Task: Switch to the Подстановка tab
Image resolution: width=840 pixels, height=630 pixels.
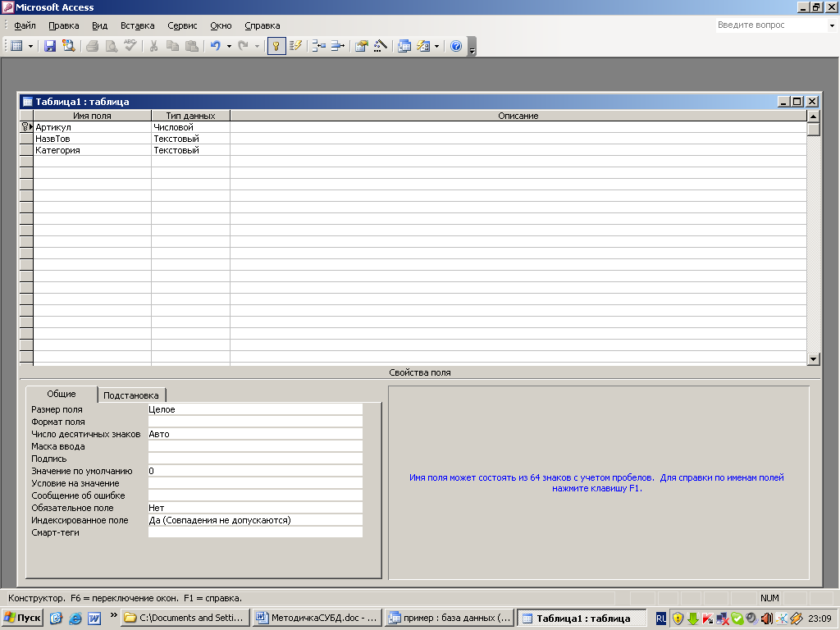Action: tap(130, 395)
